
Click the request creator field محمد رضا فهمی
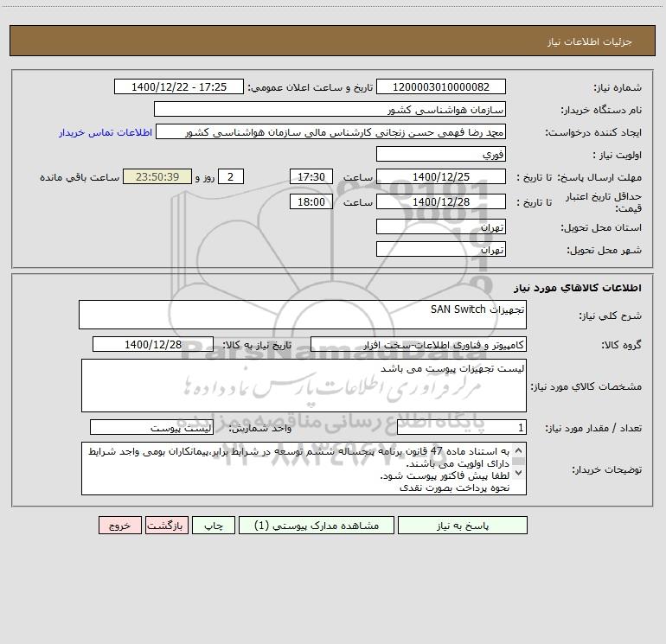pyautogui.click(x=331, y=131)
